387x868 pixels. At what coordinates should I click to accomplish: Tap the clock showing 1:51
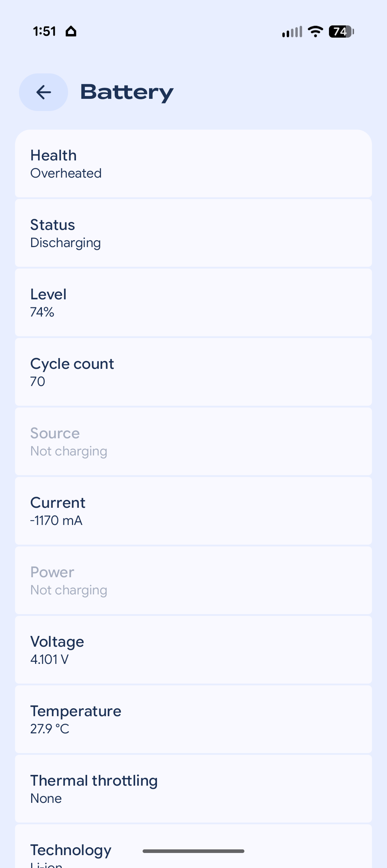(44, 32)
